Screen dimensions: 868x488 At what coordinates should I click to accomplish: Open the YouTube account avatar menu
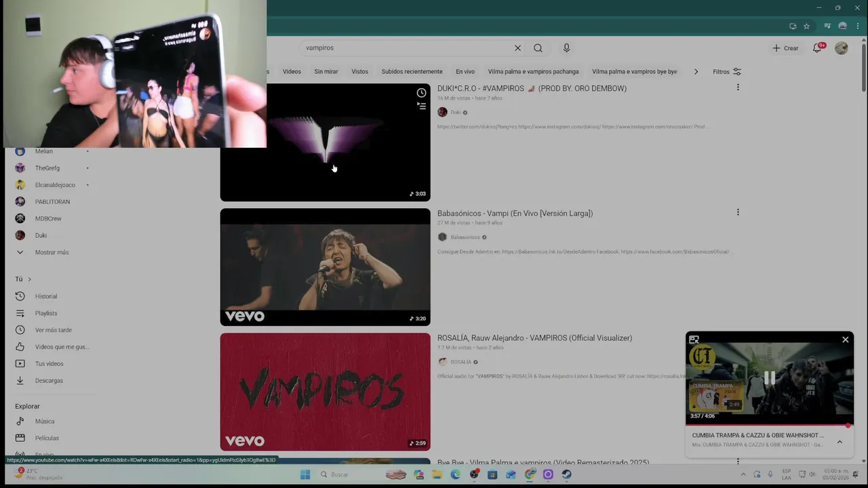pos(841,48)
